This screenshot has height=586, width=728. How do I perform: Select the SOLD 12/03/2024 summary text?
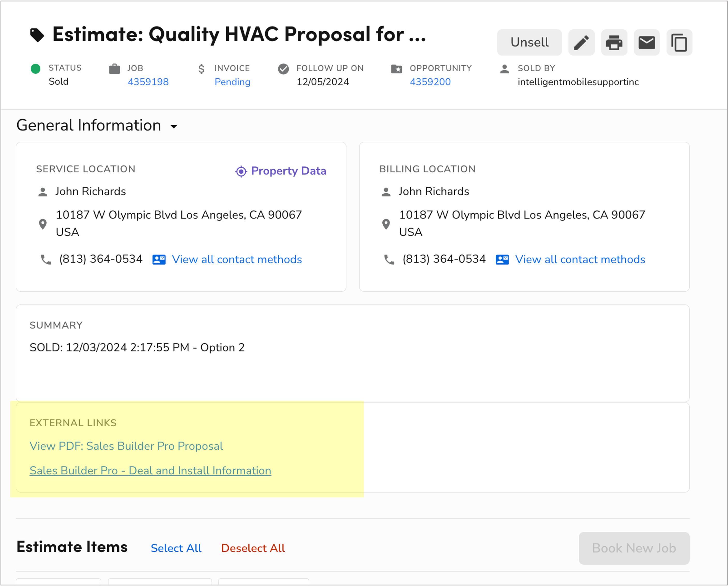pos(137,348)
